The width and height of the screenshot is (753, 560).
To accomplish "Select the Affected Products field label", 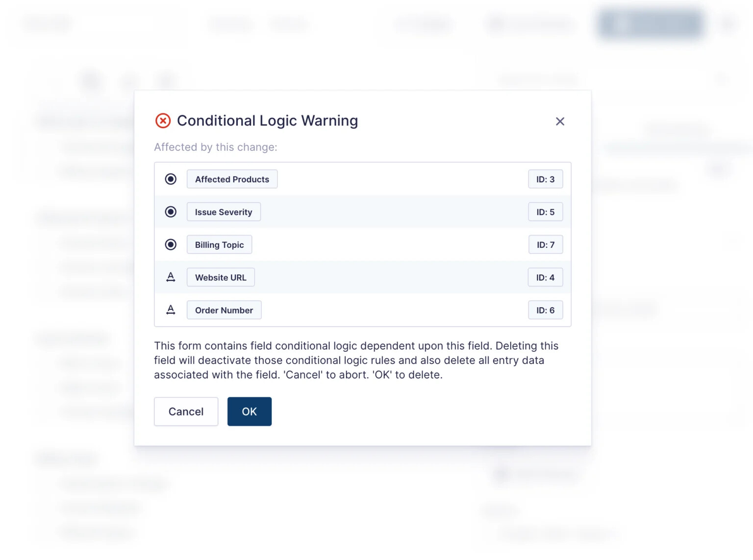I will (232, 179).
